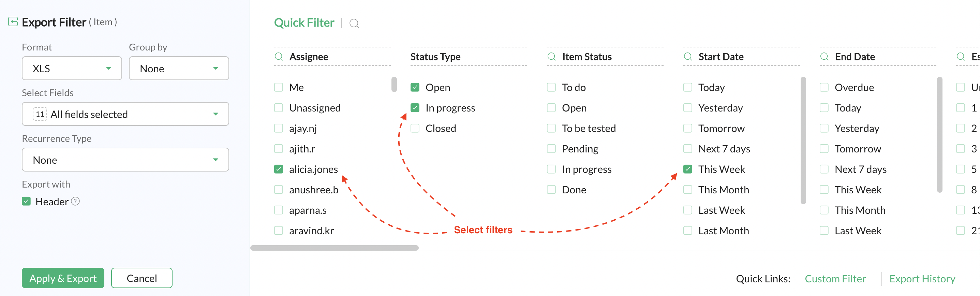Open the Select Fields dropdown
Image resolution: width=980 pixels, height=296 pixels.
[125, 114]
